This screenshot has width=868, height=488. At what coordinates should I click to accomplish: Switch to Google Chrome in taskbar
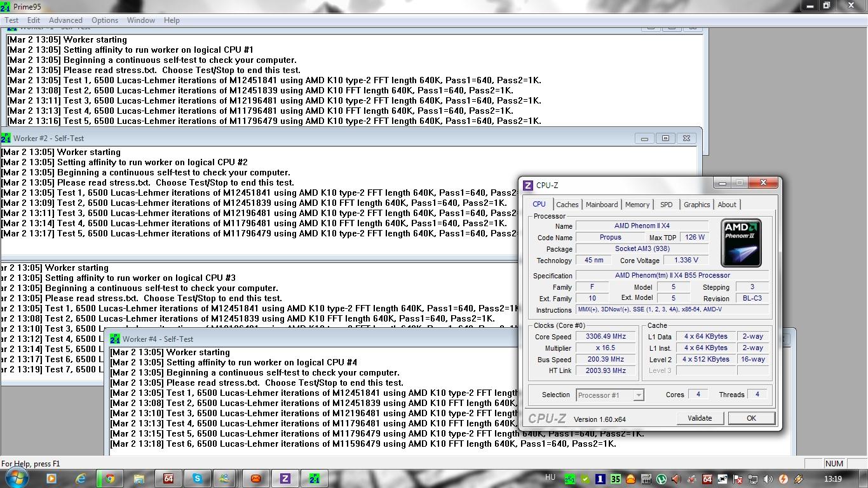point(110,478)
